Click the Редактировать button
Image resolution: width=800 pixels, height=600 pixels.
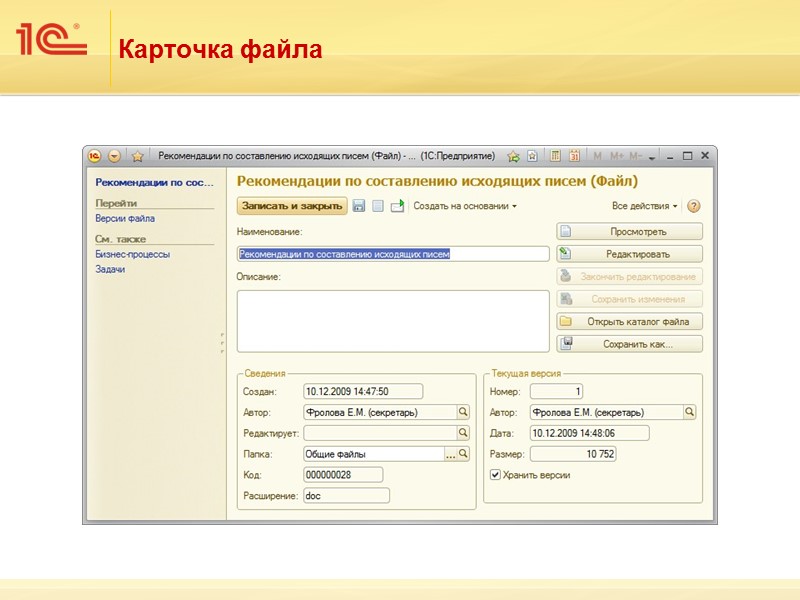pyautogui.click(x=630, y=254)
